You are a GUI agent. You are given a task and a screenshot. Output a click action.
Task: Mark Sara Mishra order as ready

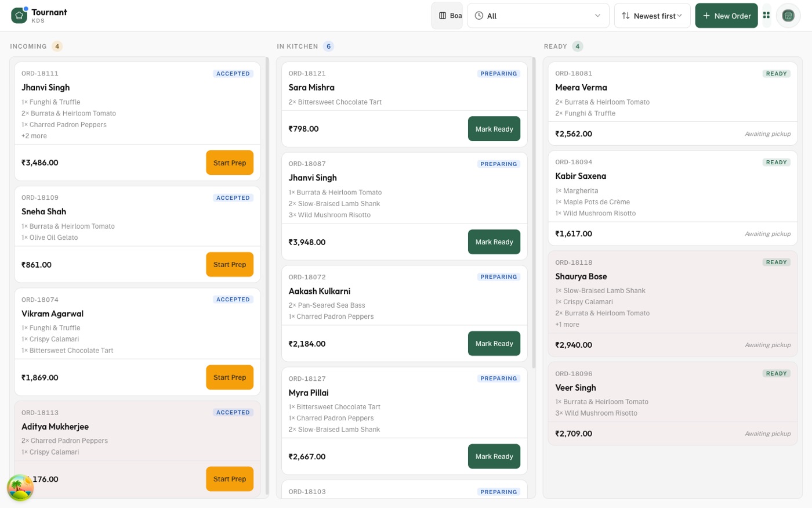494,129
